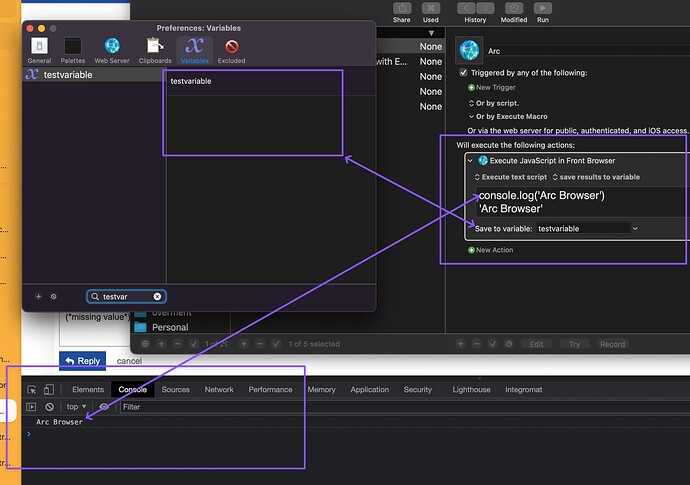Image resolution: width=690 pixels, height=485 pixels.
Task: Delete variable with circle-slash button
Action: point(54,297)
